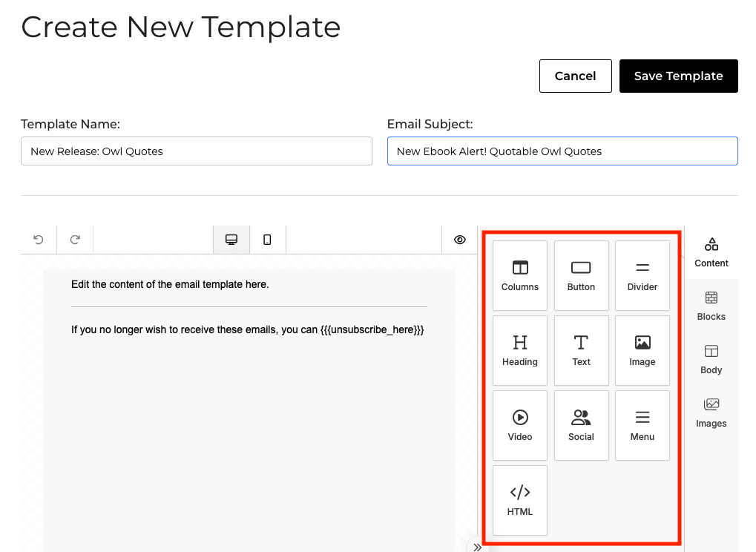Click the Save Template button
This screenshot has width=756, height=552.
678,76
